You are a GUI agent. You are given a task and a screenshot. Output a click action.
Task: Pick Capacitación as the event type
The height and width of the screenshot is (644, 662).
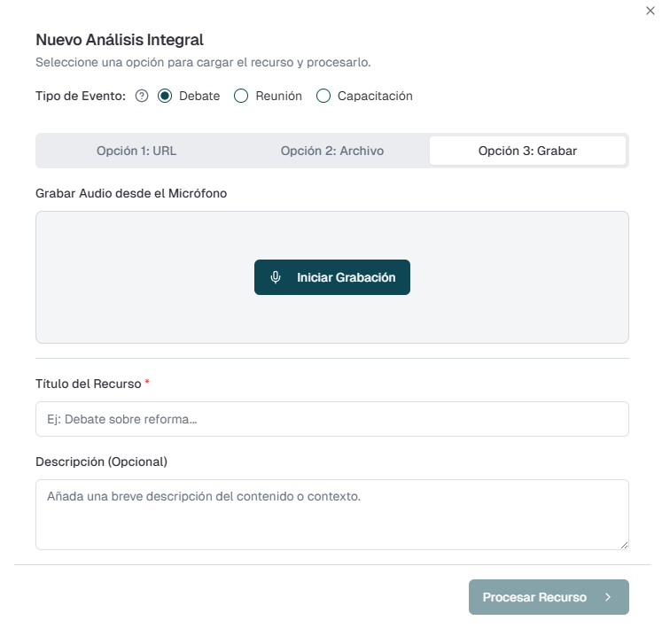point(323,96)
